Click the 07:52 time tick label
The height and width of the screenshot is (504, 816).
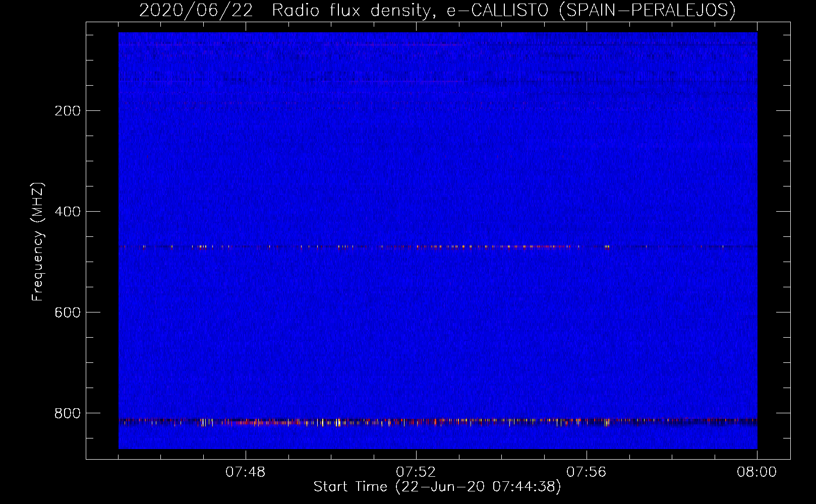click(416, 472)
